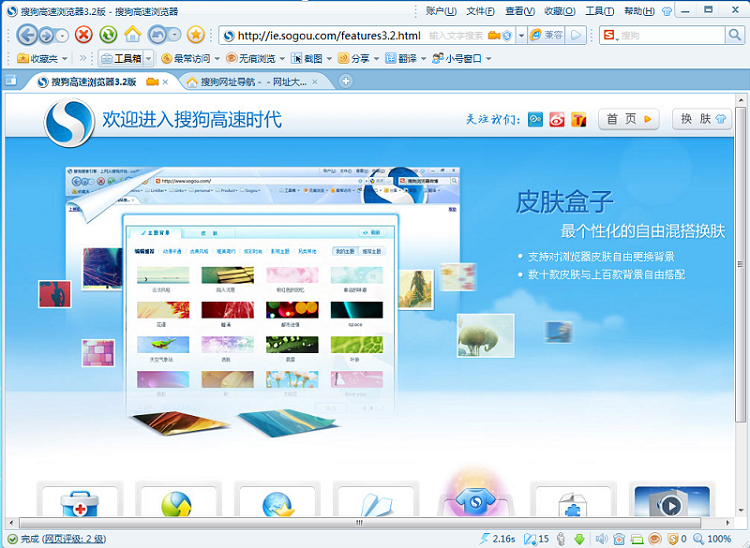
Task: Open downloads via green arrow status icon
Action: point(579,539)
